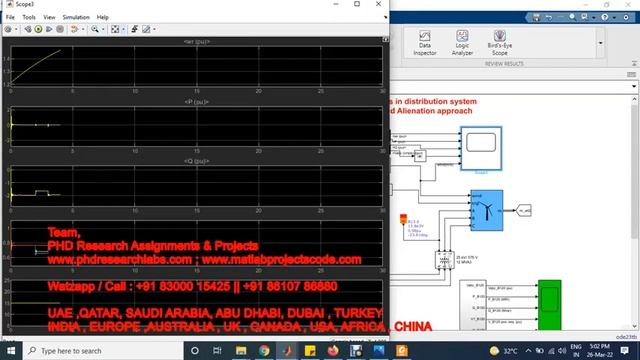Open the Simulation menu in Scope window

click(76, 17)
